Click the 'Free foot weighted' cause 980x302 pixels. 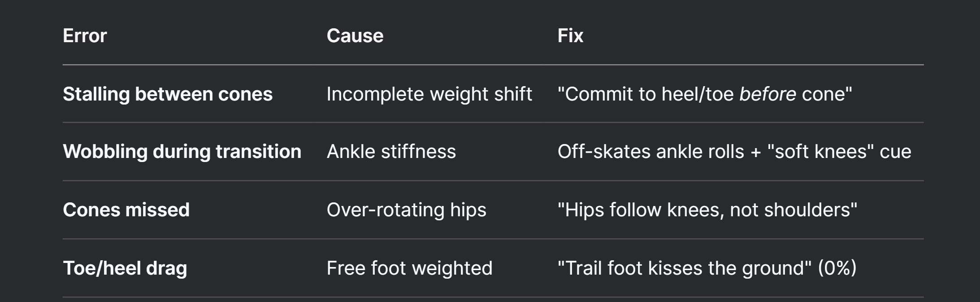(410, 268)
